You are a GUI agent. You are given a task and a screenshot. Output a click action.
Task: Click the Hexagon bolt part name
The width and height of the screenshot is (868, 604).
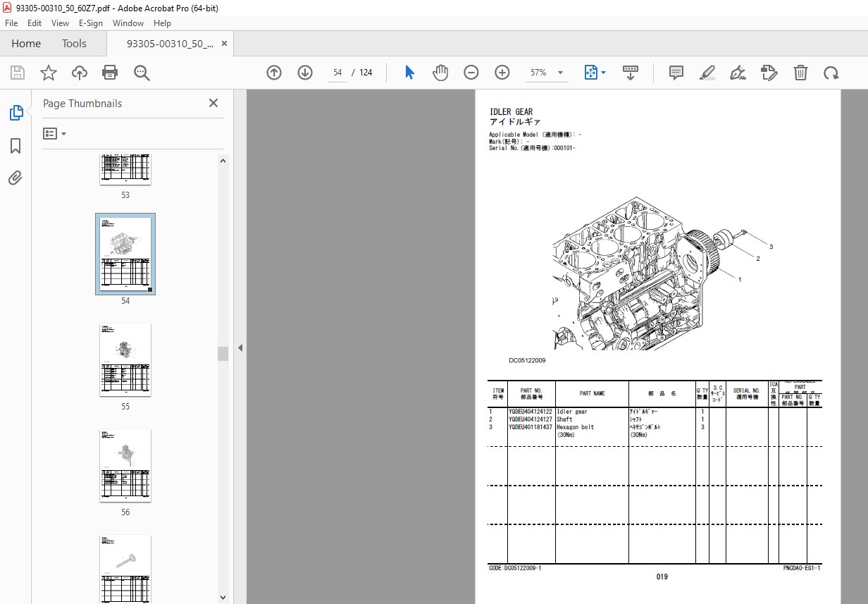575,427
